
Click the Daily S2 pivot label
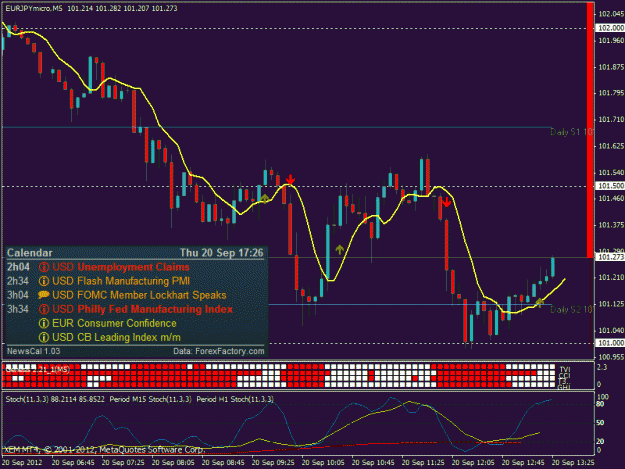coord(572,310)
